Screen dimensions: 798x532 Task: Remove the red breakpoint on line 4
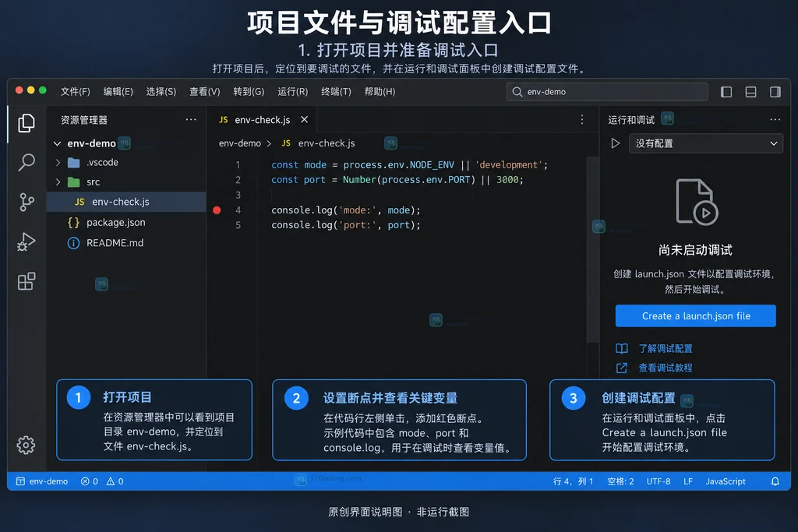click(x=217, y=210)
